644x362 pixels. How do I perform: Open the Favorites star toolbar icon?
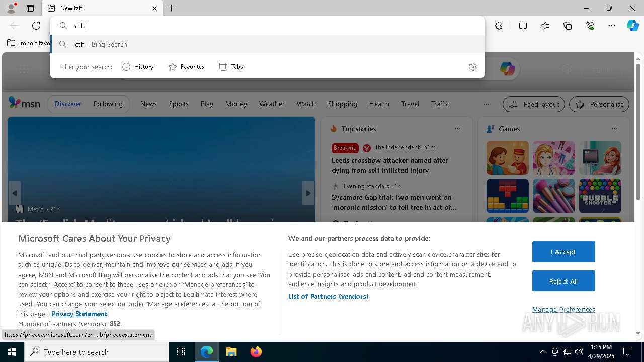tap(545, 26)
